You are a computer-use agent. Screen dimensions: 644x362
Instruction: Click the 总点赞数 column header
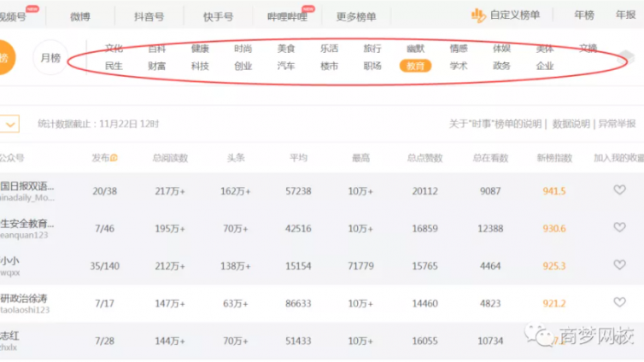click(x=424, y=158)
